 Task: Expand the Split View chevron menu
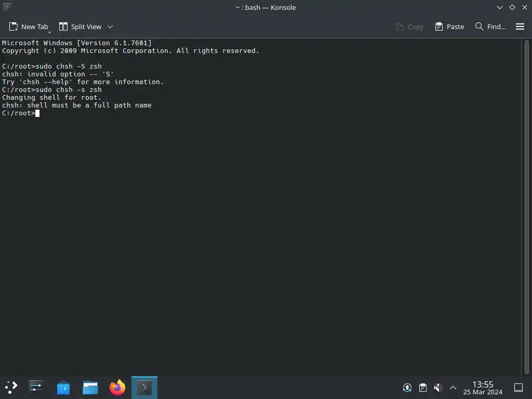110,27
